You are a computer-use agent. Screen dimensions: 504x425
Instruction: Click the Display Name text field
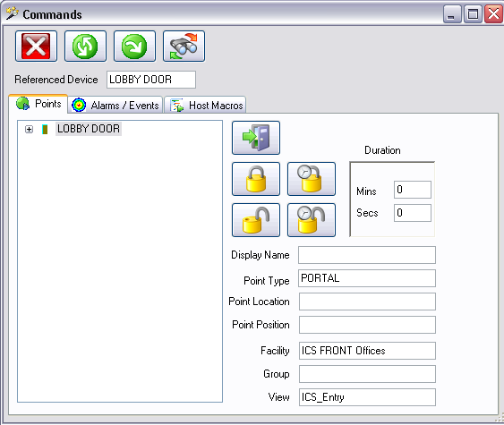(x=367, y=255)
